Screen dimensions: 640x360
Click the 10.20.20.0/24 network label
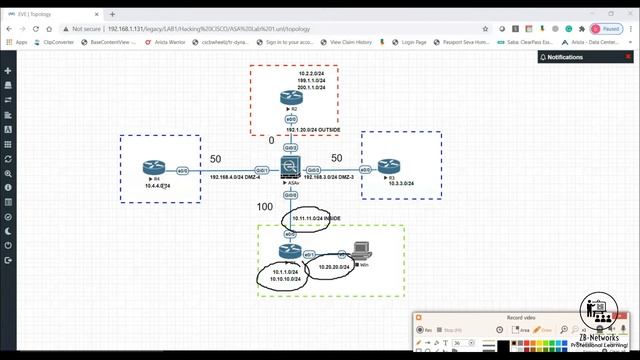[334, 267]
